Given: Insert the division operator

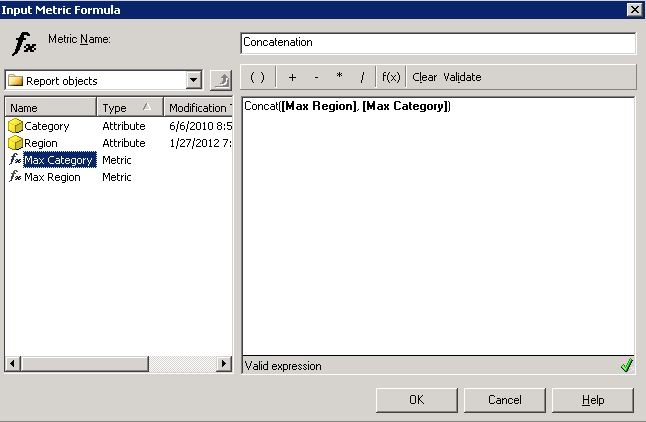Looking at the screenshot, I should pos(362,77).
